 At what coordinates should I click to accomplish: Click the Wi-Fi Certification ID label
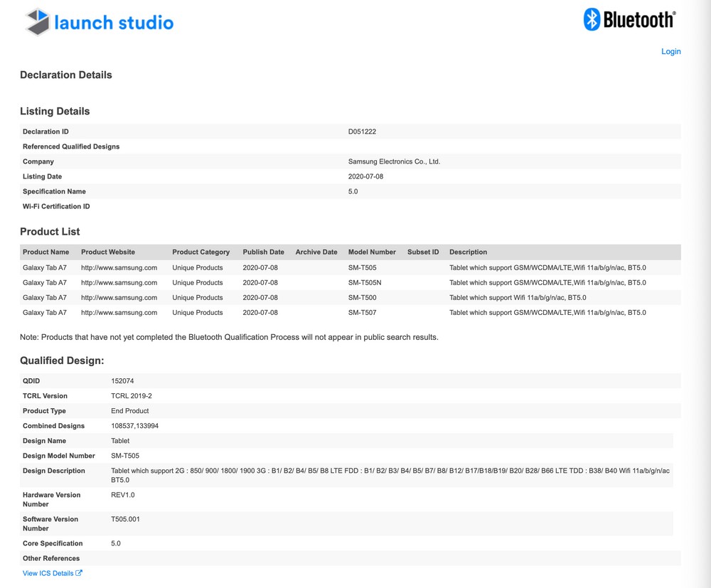tap(56, 206)
